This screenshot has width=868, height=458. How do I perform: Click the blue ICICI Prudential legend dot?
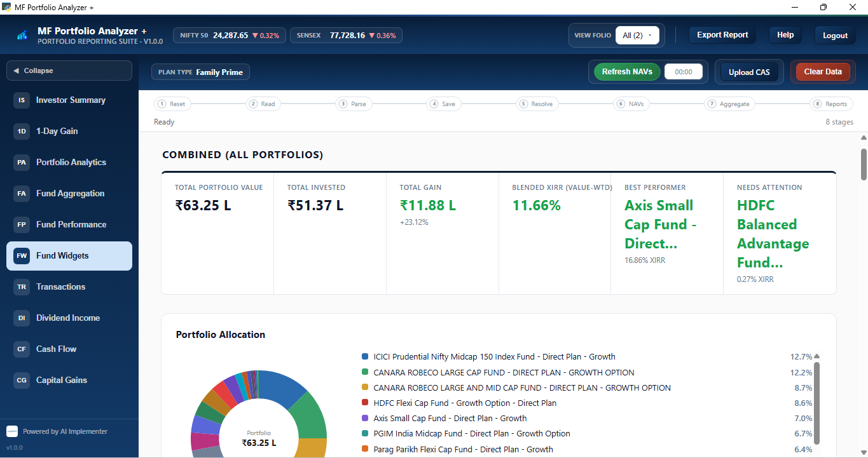(365, 357)
